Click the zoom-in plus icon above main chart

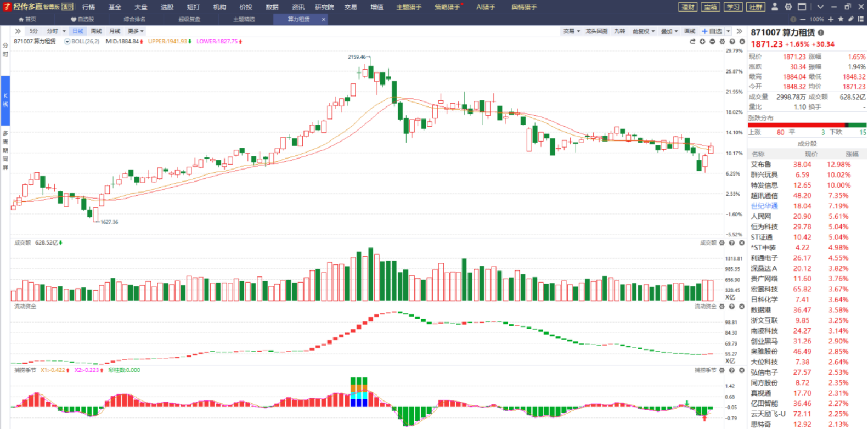point(702,42)
